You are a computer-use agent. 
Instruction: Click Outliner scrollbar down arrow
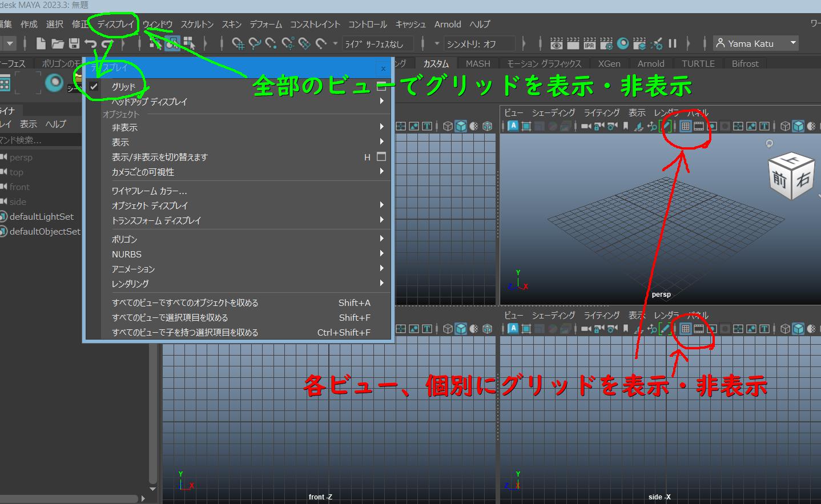click(152, 489)
